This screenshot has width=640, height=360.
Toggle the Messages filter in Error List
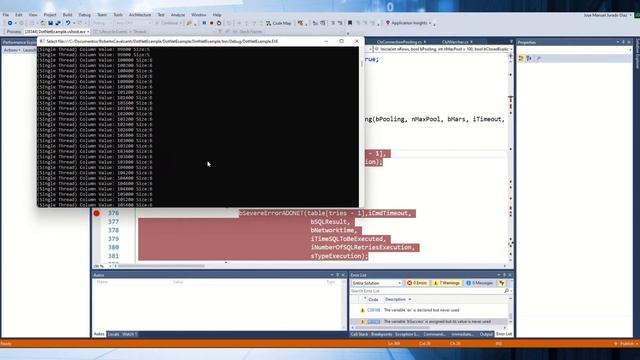480,283
